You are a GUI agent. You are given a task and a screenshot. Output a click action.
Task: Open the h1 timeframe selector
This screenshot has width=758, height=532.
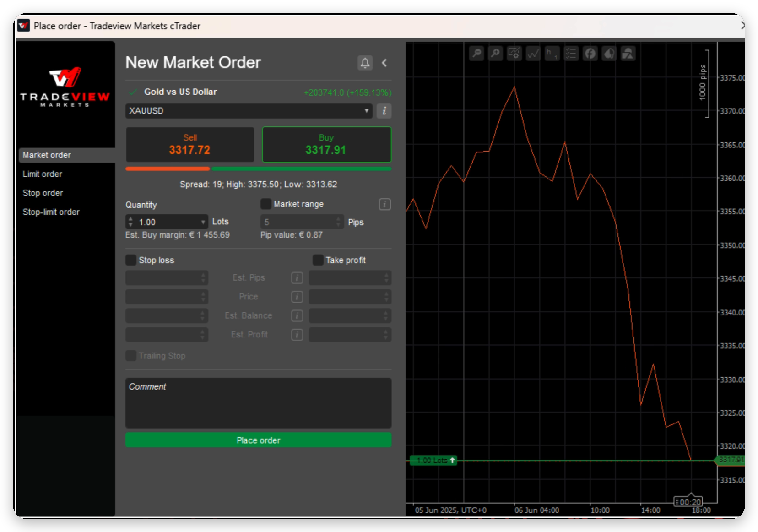[x=552, y=54]
